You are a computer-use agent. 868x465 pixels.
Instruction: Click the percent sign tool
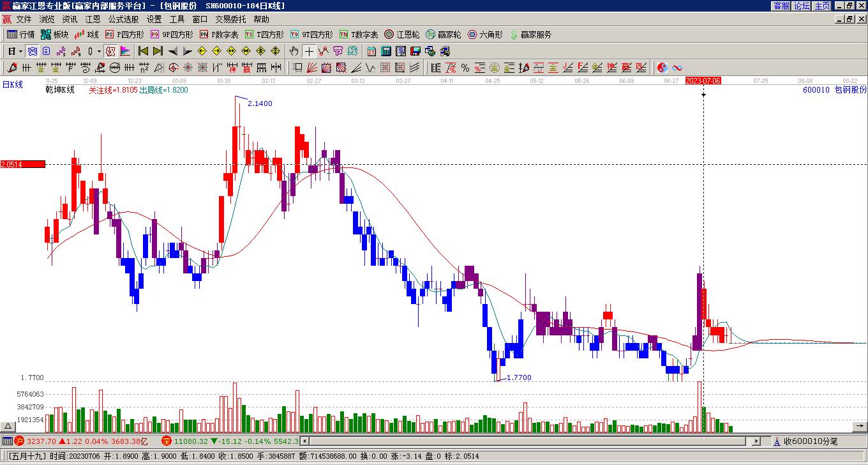465,68
